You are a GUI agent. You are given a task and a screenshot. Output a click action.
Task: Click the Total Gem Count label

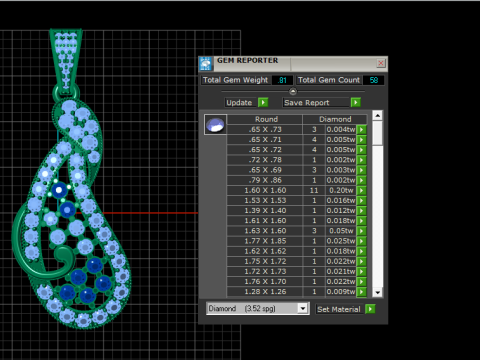[329, 80]
